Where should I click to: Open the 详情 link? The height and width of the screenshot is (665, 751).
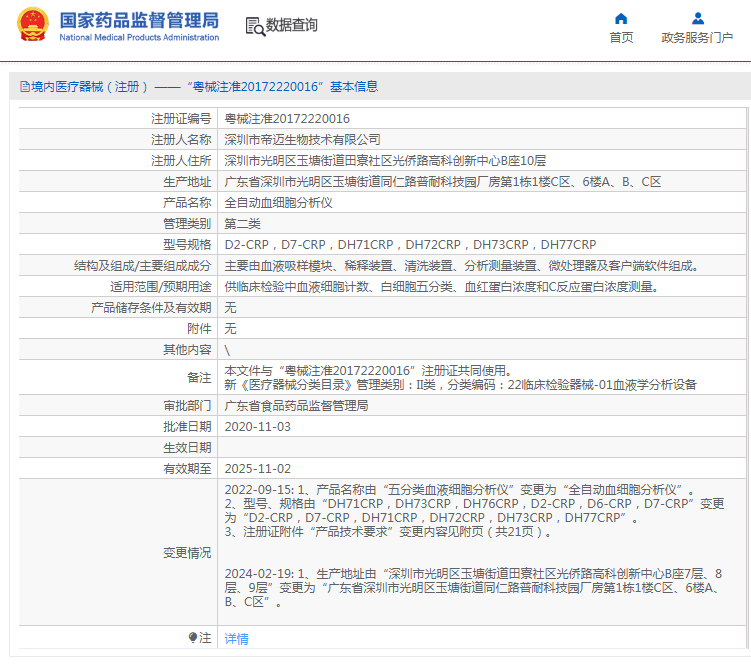[237, 638]
